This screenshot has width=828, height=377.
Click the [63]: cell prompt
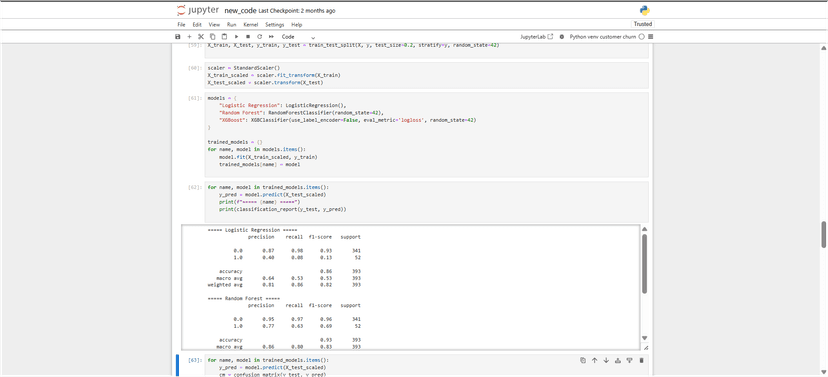(194, 360)
